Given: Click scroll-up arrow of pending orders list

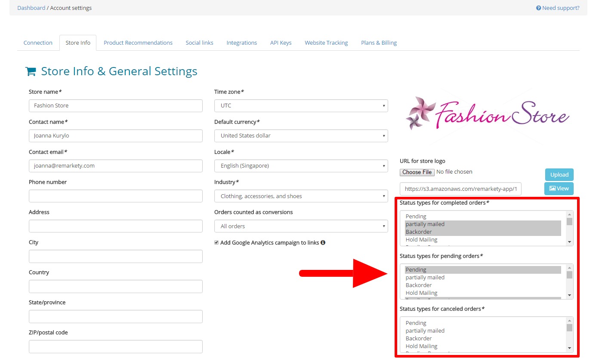Looking at the screenshot, I should (x=569, y=268).
